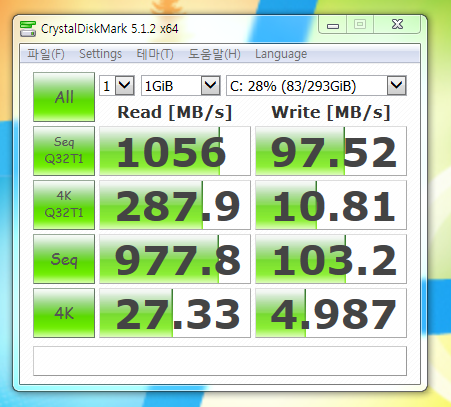Open the Settings menu

click(100, 54)
